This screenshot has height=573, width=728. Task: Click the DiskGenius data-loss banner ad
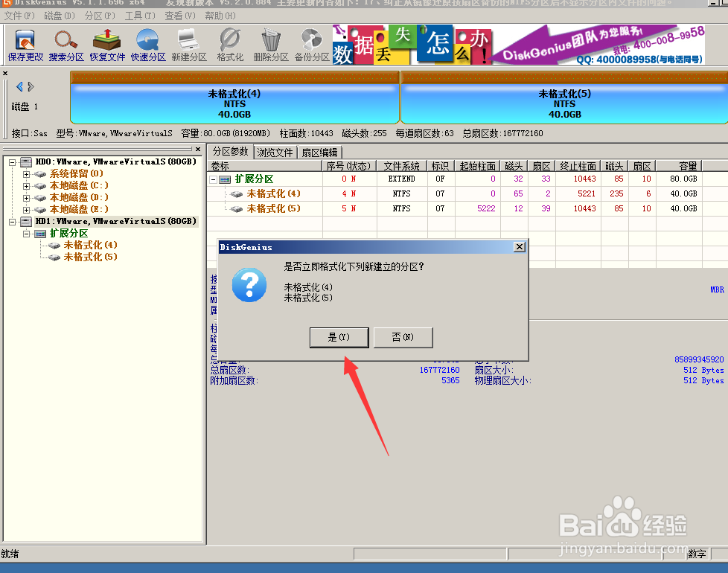pyautogui.click(x=519, y=45)
